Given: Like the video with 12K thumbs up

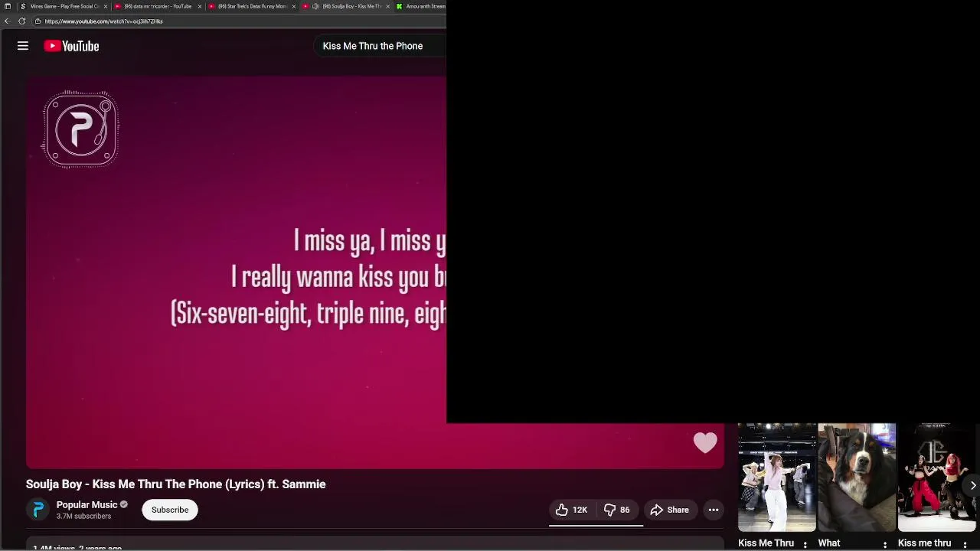Looking at the screenshot, I should [x=572, y=510].
